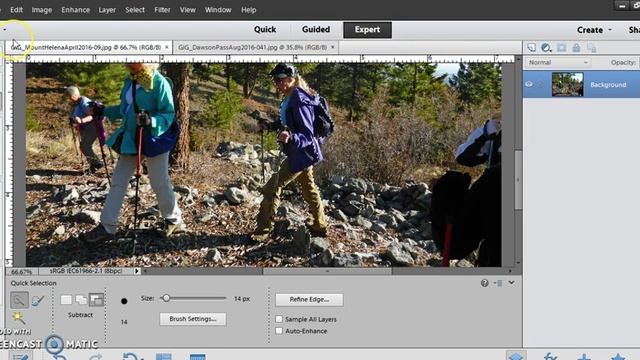Viewport: 640px width, 360px height.
Task: Open the brush preset dot preview
Action: point(124,301)
